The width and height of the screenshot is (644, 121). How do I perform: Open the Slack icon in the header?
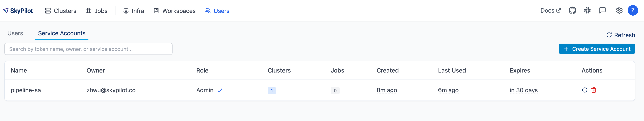(x=587, y=10)
